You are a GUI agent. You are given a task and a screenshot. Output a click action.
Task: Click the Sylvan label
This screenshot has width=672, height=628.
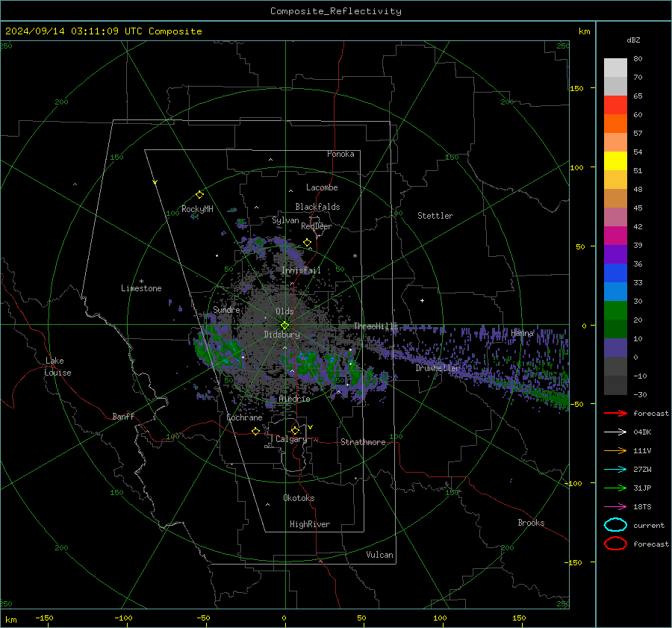point(285,220)
